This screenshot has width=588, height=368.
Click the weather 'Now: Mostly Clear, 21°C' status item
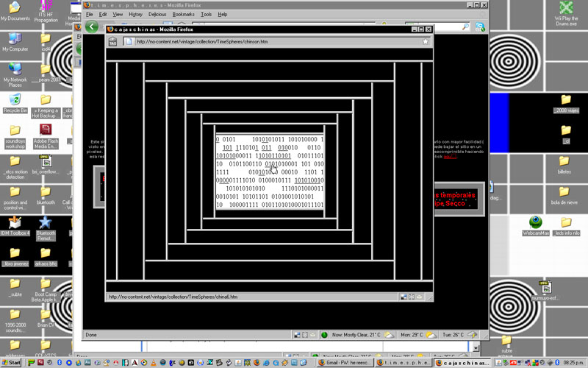point(350,335)
